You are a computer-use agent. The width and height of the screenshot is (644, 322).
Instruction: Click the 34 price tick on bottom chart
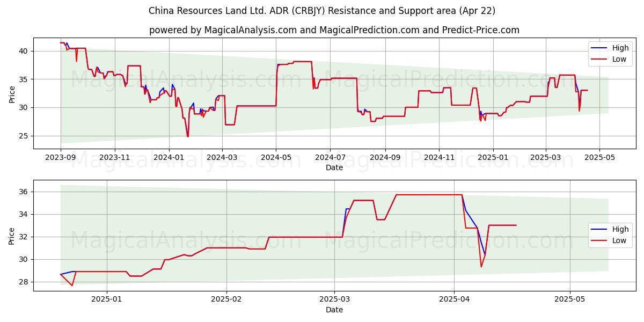pyautogui.click(x=25, y=214)
